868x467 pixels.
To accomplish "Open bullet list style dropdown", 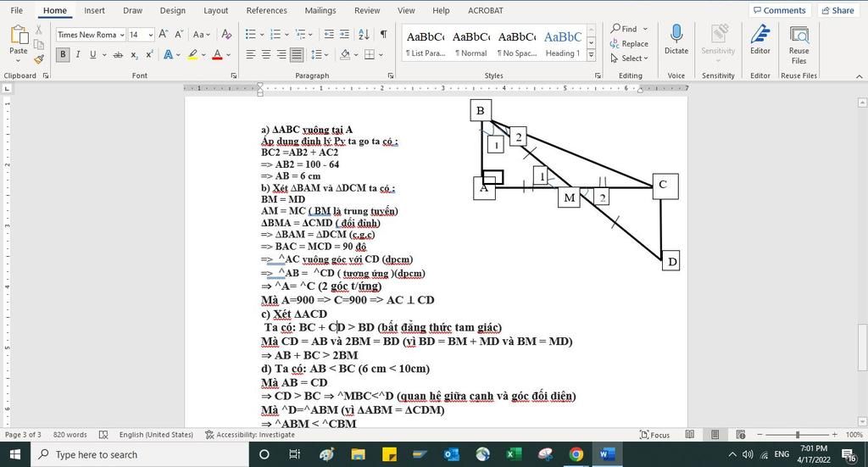I will 262,34.
